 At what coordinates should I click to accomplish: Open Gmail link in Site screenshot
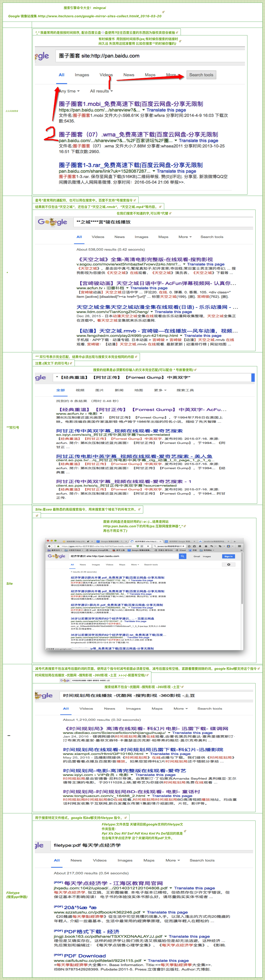coord(197,556)
